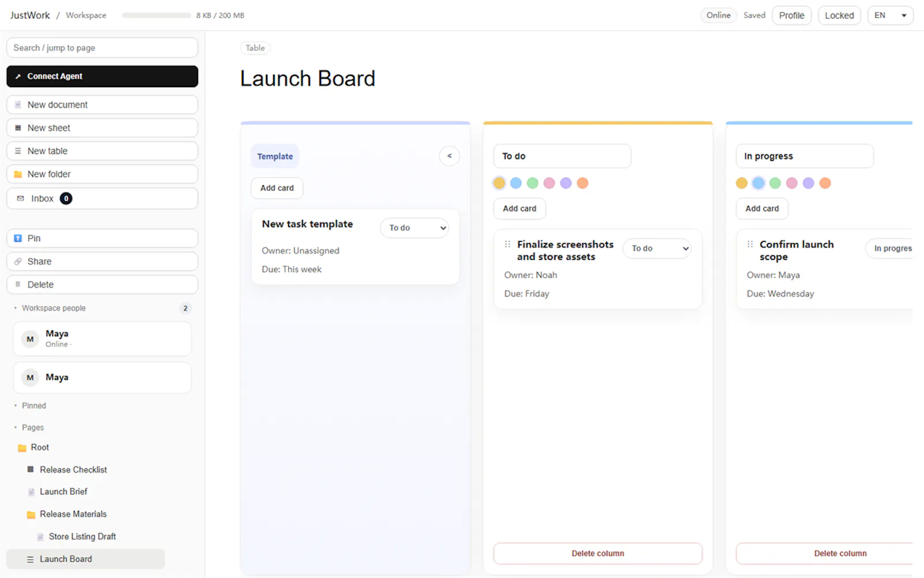
Task: Select Launch Board in the pages tree
Action: 85,559
